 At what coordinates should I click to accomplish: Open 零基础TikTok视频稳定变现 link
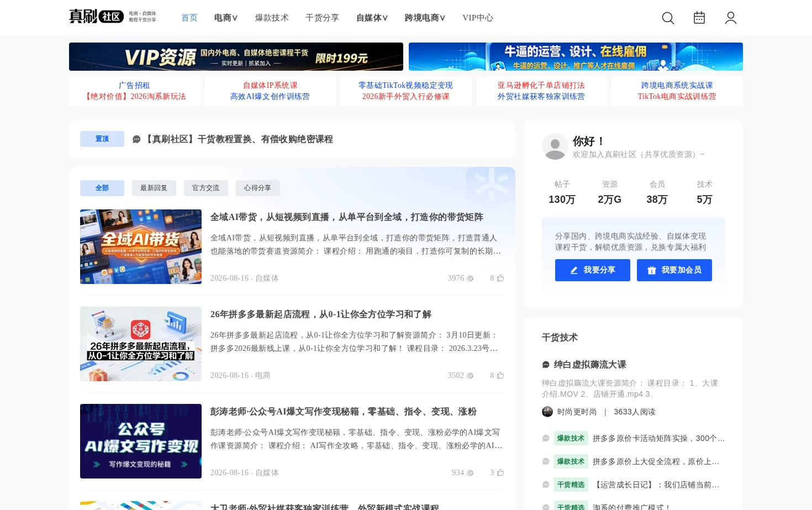point(405,85)
